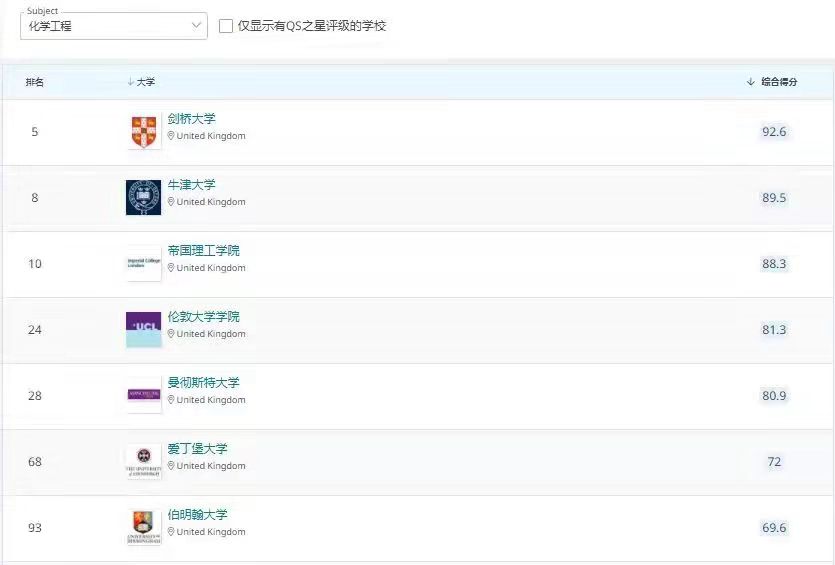Open the 爱丁堡大学 link
Viewport: 835px width, 565px height.
(198, 448)
